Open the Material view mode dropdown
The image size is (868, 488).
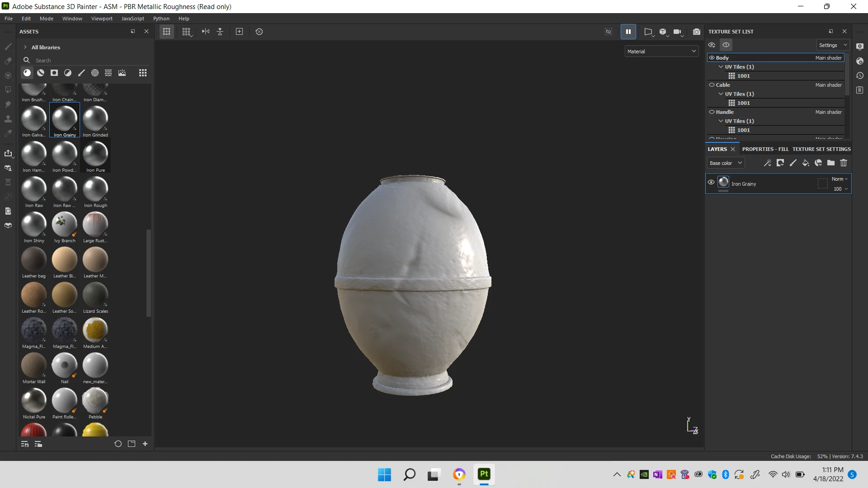[x=661, y=52]
